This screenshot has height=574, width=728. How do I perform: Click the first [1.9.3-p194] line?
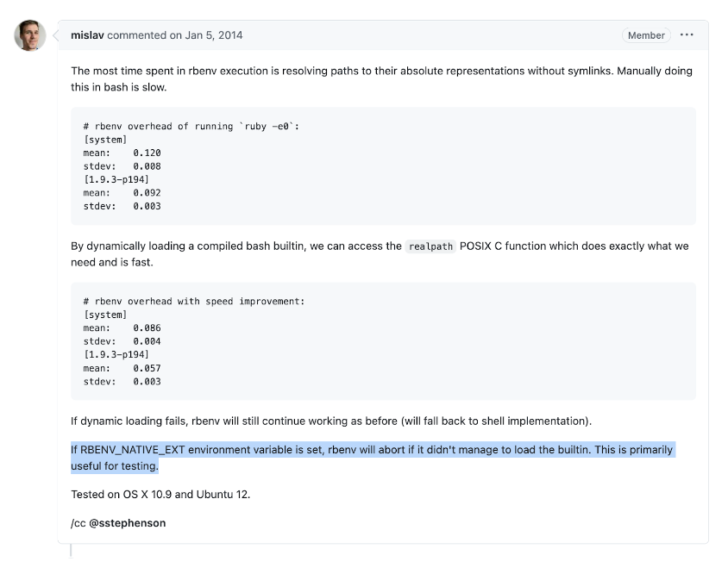point(116,179)
